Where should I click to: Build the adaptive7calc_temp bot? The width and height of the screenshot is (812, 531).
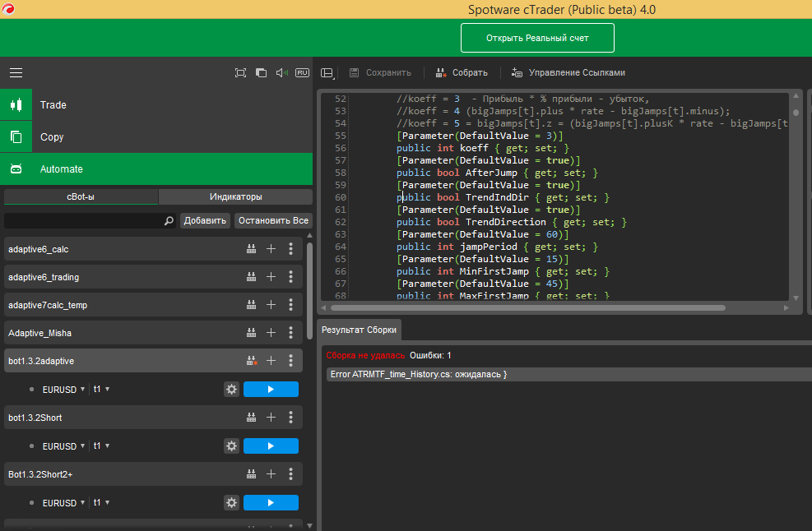[x=251, y=305]
